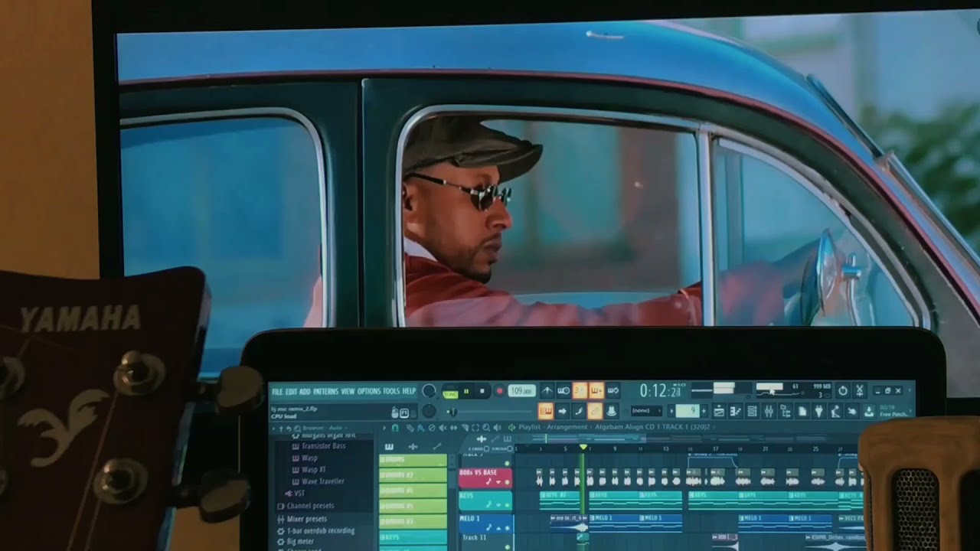Open the mixer shortcut icon
Screen dimensions: 980x551
point(769,412)
